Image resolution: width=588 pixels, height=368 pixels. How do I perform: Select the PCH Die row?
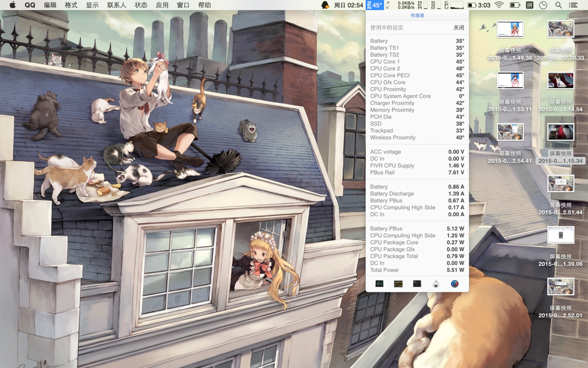pos(417,117)
